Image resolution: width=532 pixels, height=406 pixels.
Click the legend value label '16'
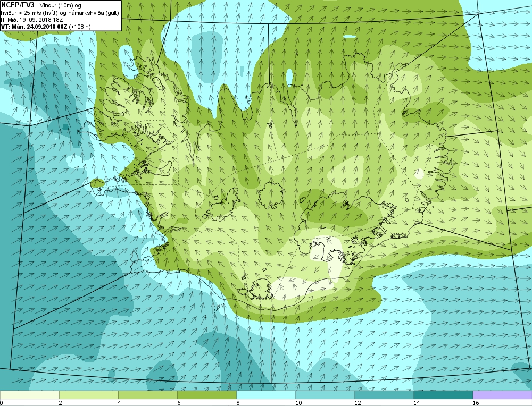pos(476,403)
